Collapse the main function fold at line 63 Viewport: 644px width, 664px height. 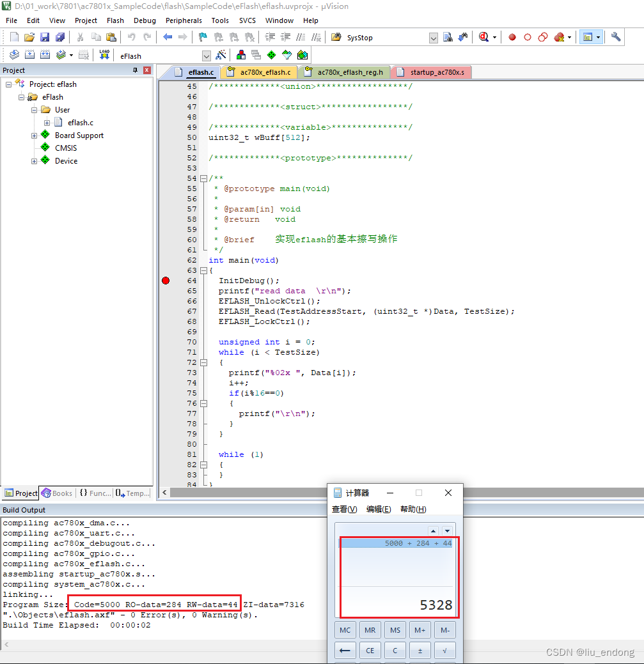coord(203,270)
